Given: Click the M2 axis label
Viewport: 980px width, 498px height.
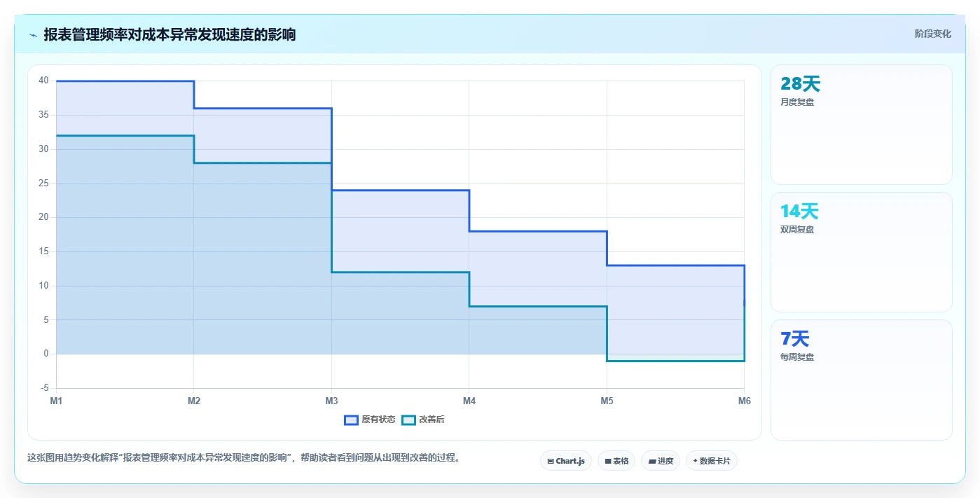Looking at the screenshot, I should 194,401.
